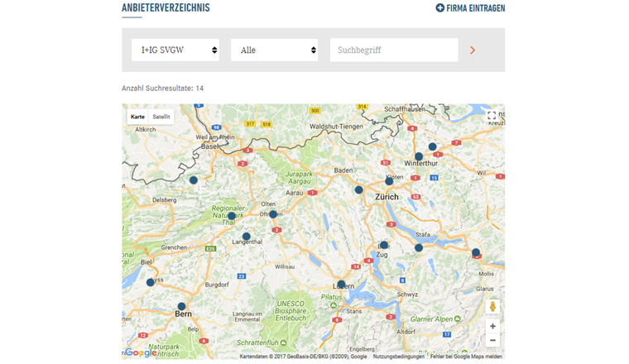Switch map to Karte view
629x364 pixels.
pyautogui.click(x=137, y=117)
